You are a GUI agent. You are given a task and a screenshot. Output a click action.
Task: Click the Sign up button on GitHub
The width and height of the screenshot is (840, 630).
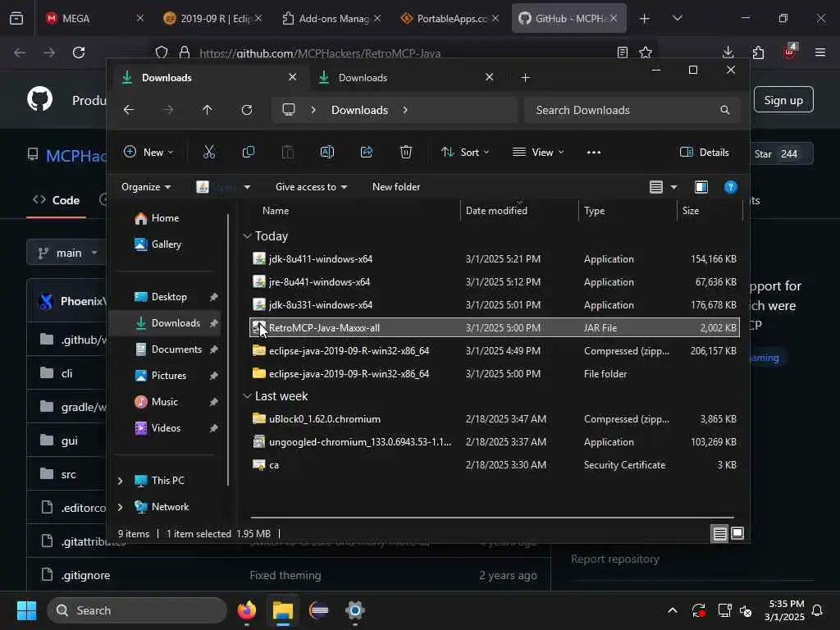(x=783, y=100)
